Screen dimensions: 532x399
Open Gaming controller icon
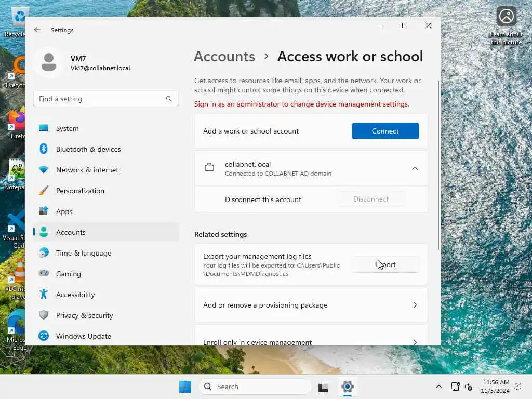click(x=44, y=273)
